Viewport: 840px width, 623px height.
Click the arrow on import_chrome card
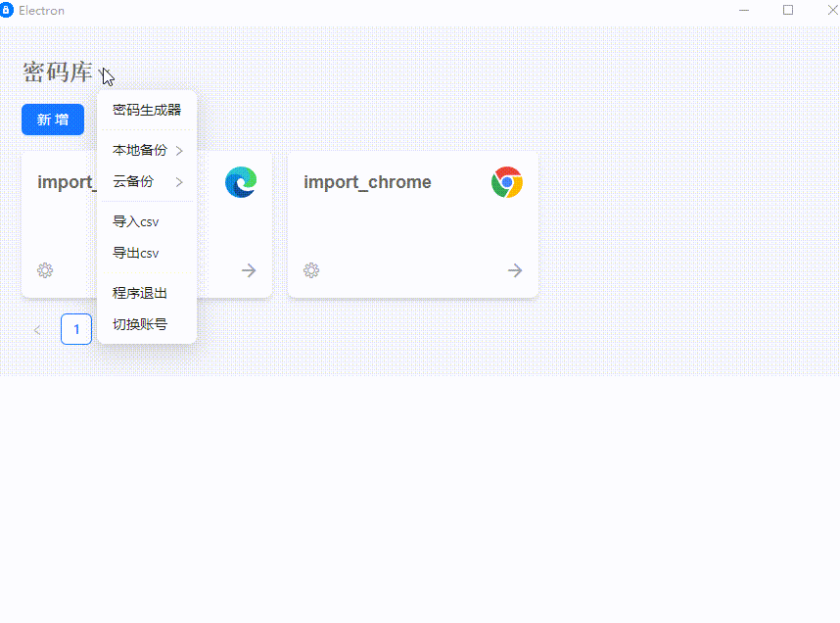(515, 270)
